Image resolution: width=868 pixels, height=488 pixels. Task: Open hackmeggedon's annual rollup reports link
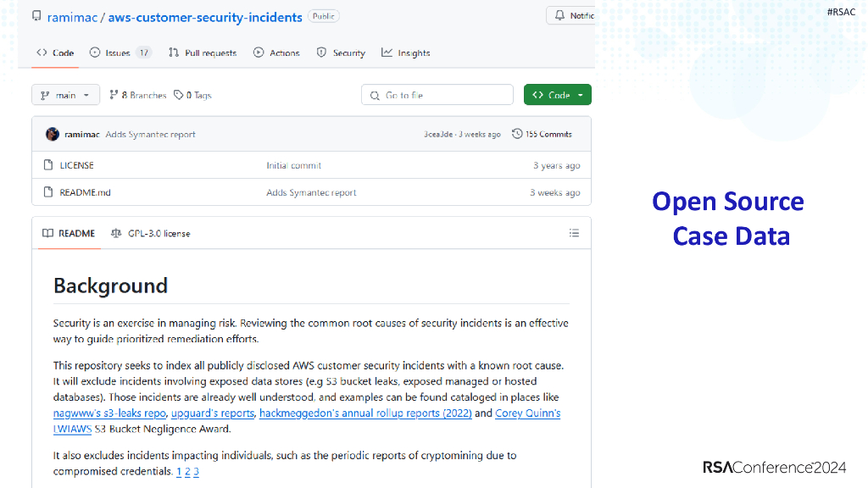click(x=365, y=413)
